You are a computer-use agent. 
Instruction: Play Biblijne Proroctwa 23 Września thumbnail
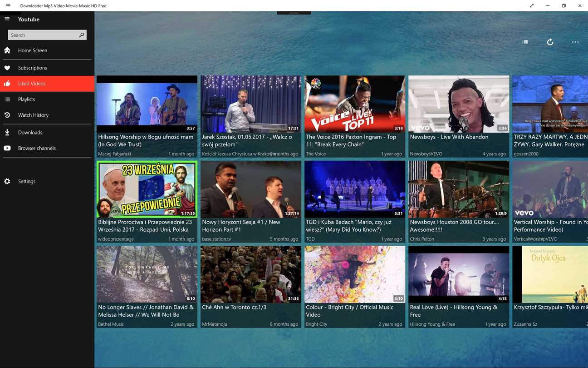147,189
